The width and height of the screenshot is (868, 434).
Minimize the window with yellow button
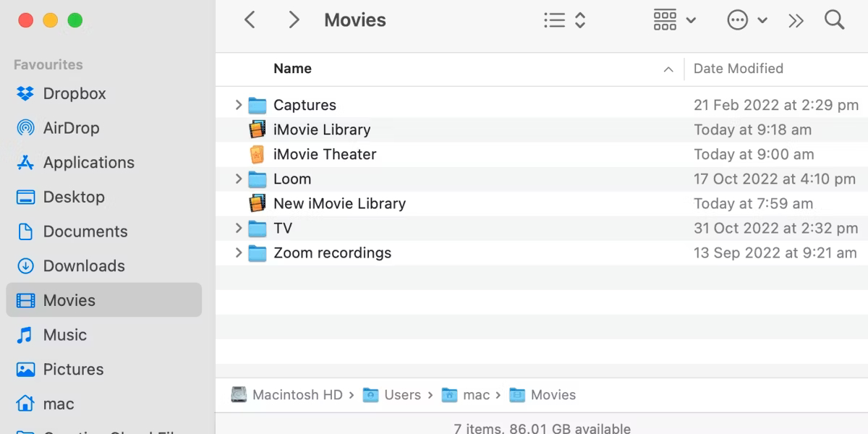50,20
